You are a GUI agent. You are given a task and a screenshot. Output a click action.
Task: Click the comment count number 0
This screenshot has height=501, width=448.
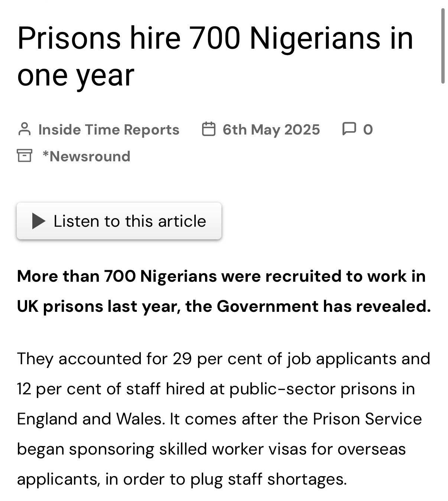tap(368, 129)
